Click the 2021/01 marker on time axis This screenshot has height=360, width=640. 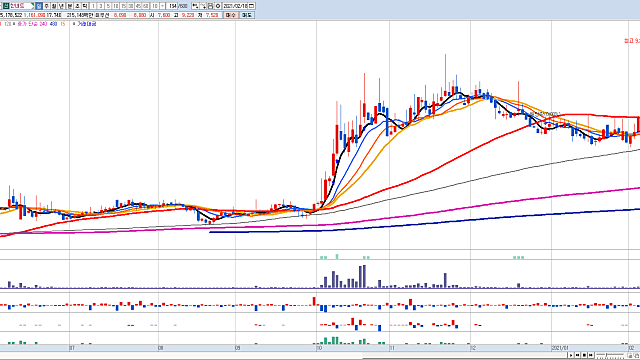560,348
